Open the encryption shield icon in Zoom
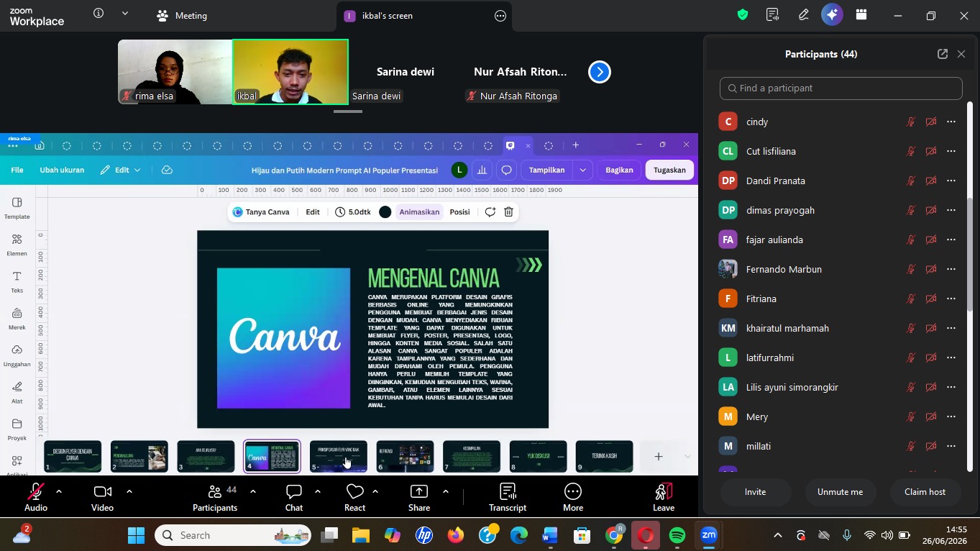This screenshot has height=551, width=980. point(743,15)
